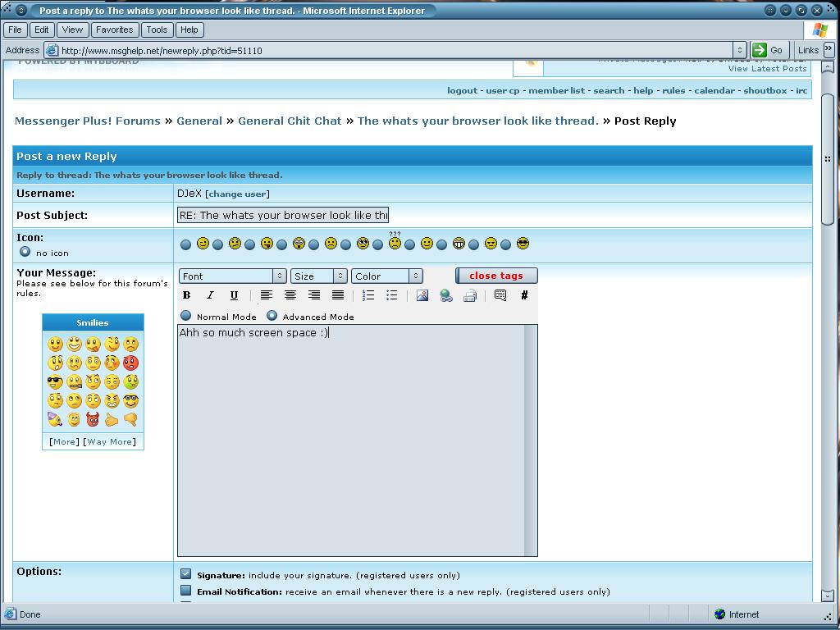This screenshot has height=630, width=840.
Task: Click the scroll down arrow of page scrollbar
Action: [x=828, y=595]
